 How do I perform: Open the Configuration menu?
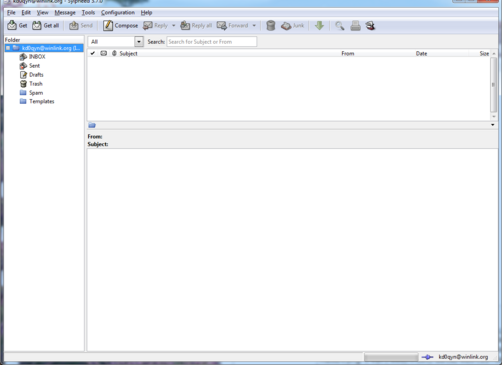118,13
